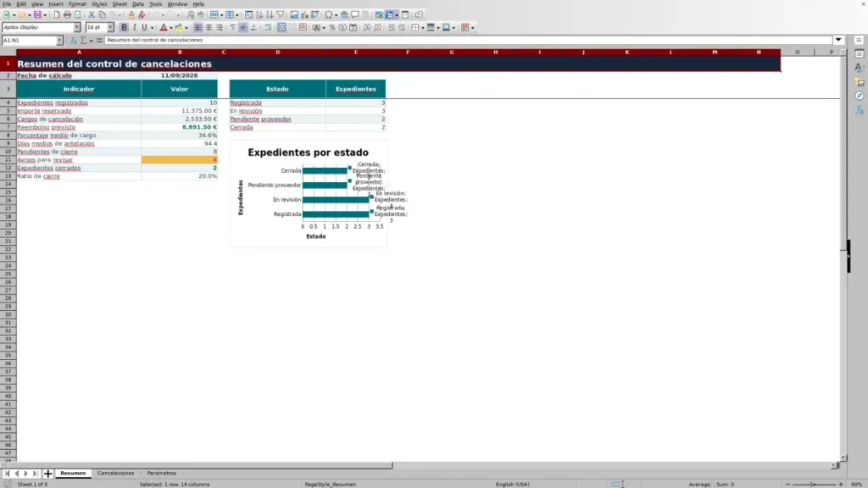Image resolution: width=868 pixels, height=488 pixels.
Task: Select column header O
Action: (x=797, y=52)
